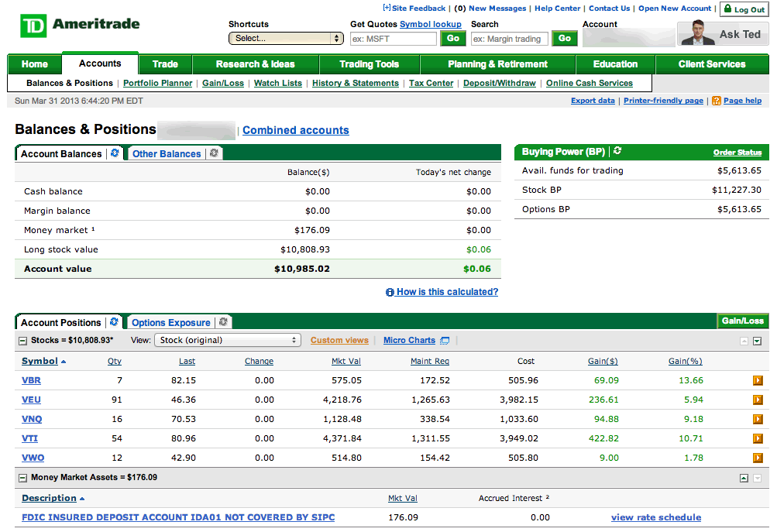Sort by Gain(%) column header
This screenshot has height=532, width=777.
coord(686,361)
